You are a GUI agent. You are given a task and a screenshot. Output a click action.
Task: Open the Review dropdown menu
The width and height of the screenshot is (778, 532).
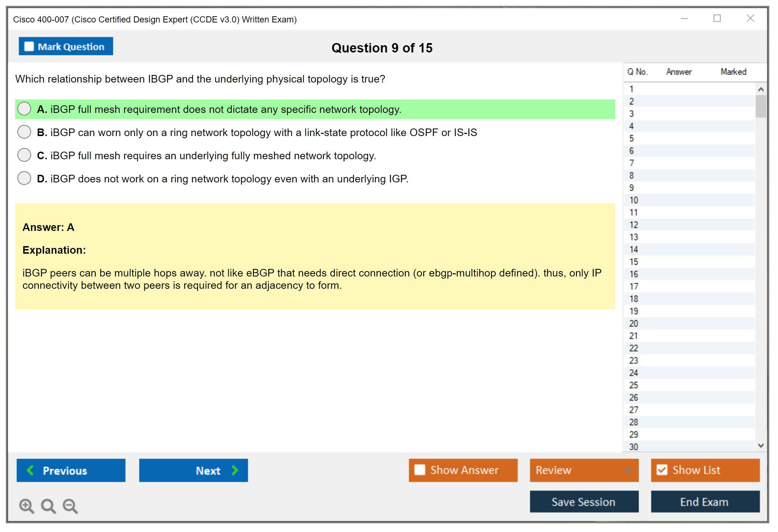tap(584, 470)
